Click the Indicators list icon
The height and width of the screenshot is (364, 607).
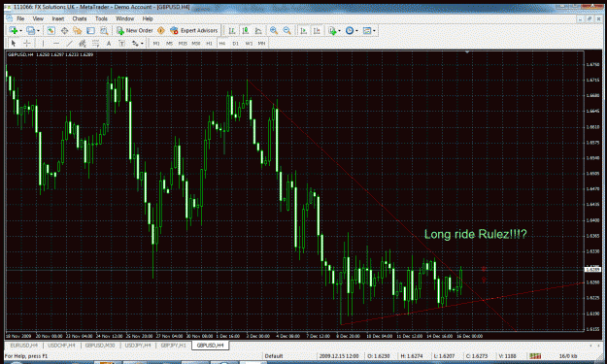click(332, 30)
